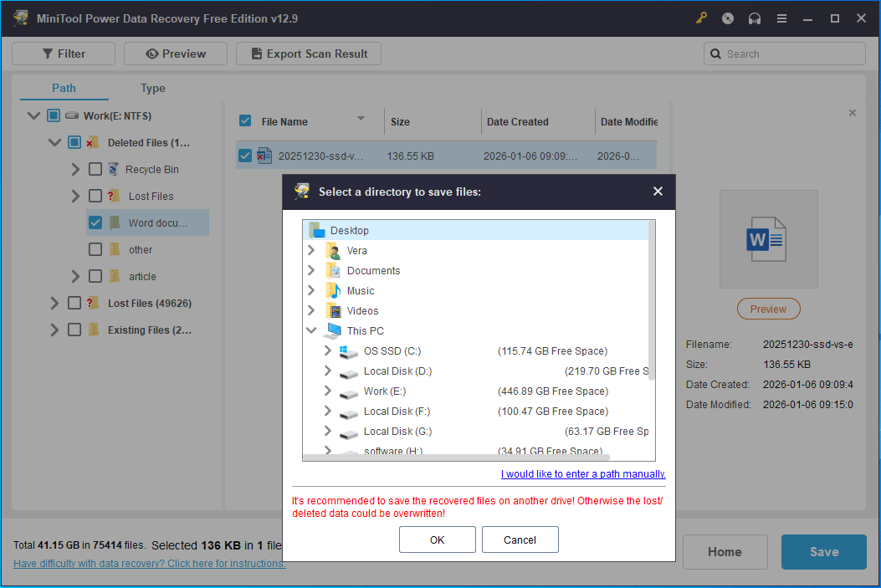
Task: Click the This PC computer icon
Action: pyautogui.click(x=333, y=330)
